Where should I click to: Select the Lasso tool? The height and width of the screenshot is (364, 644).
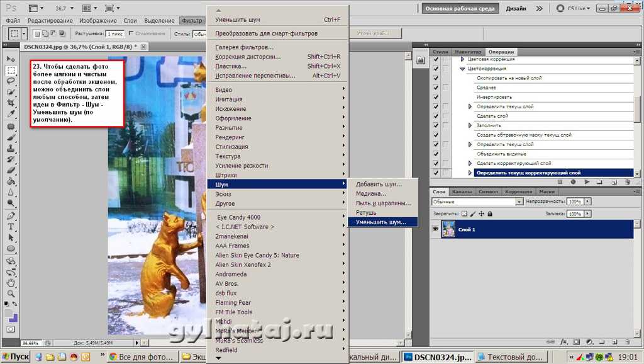(x=11, y=81)
